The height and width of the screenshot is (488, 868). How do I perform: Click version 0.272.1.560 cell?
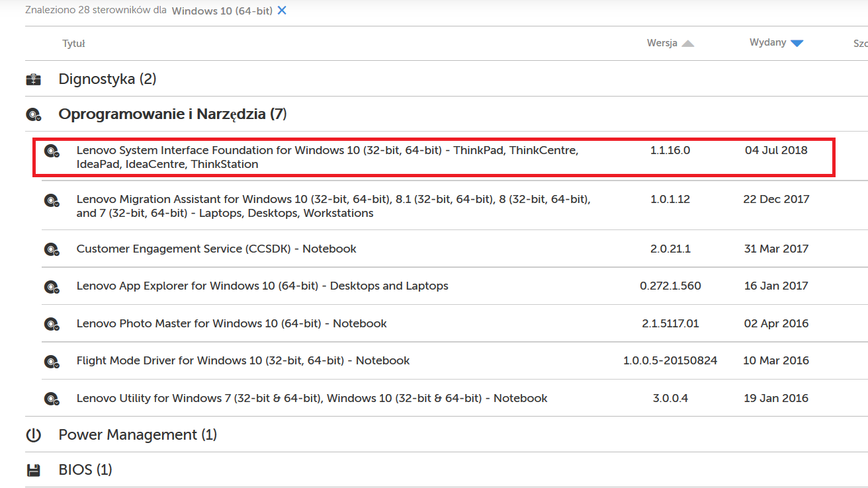(x=670, y=286)
